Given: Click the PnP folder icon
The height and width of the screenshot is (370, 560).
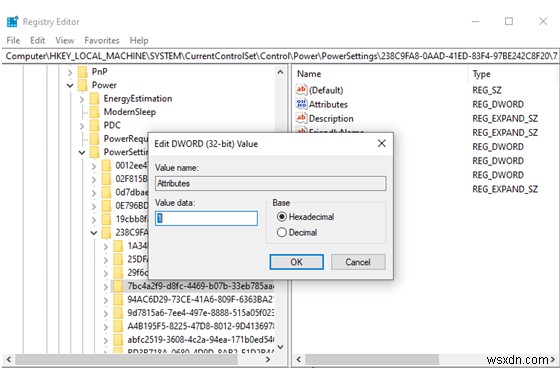Looking at the screenshot, I should pyautogui.click(x=83, y=72).
